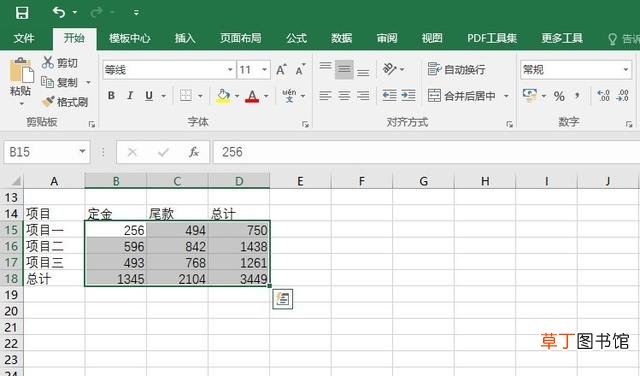Screen dimensions: 640x376
Task: Click the fx insert function icon
Action: (x=194, y=152)
